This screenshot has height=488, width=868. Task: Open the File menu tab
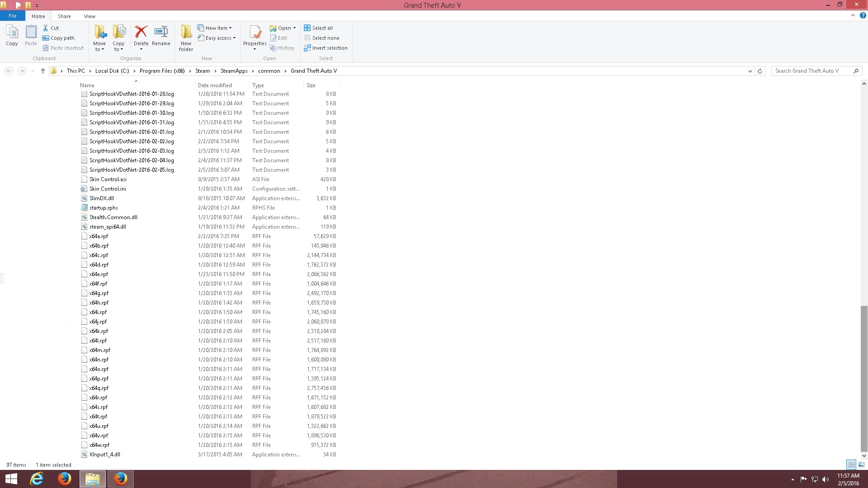[x=13, y=16]
